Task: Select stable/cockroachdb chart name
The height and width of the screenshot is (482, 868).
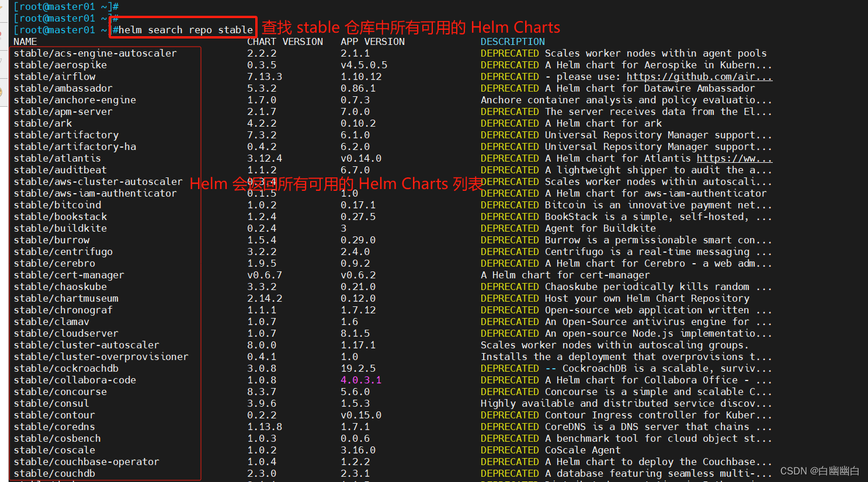Action: pos(66,368)
